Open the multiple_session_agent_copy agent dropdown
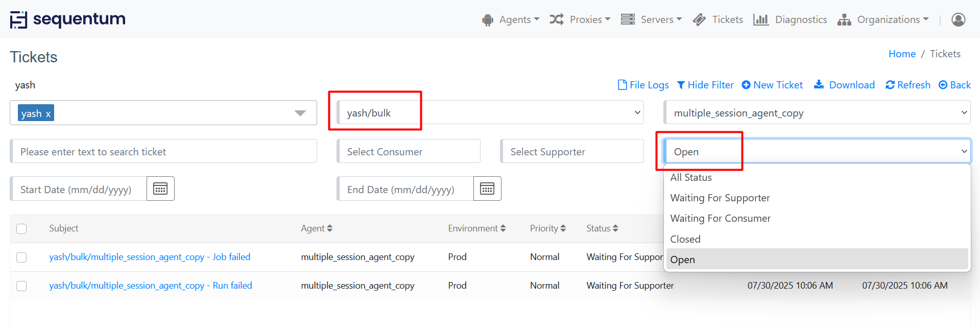This screenshot has width=980, height=329. point(964,113)
